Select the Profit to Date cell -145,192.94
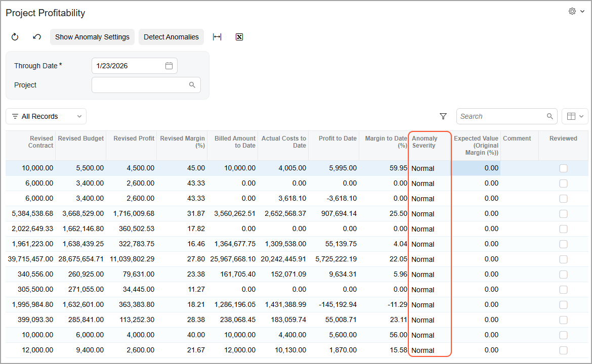592x364 pixels. (x=334, y=304)
